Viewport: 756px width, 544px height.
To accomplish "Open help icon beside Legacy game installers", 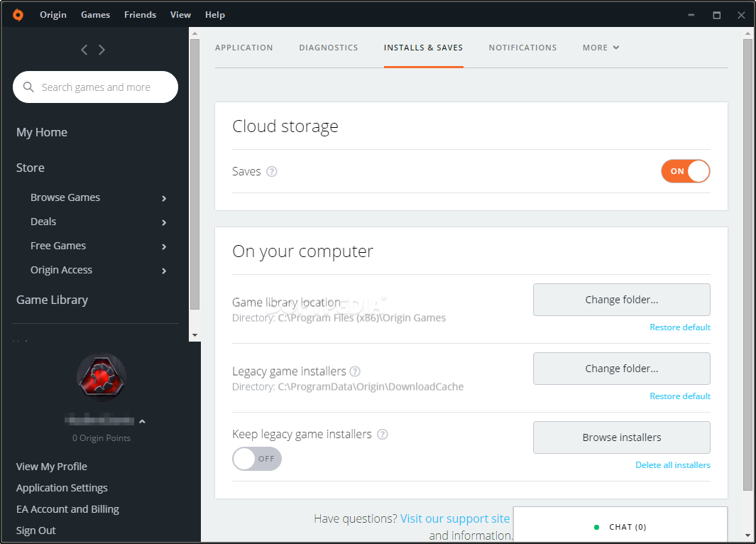I will pos(355,371).
